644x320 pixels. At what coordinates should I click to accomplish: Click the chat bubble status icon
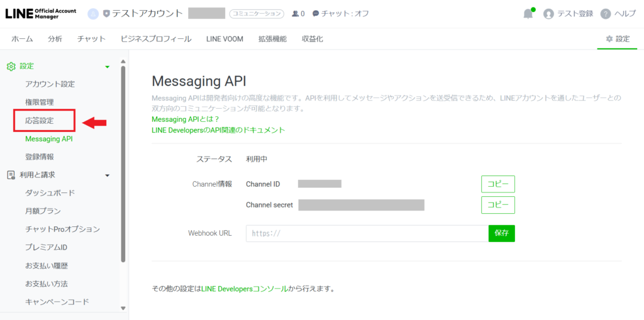pos(316,14)
